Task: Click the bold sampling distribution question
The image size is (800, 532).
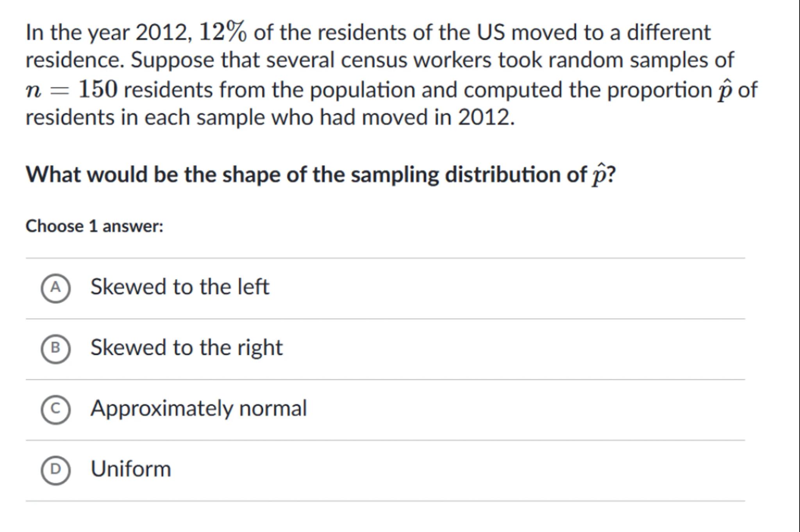Action: (x=320, y=175)
